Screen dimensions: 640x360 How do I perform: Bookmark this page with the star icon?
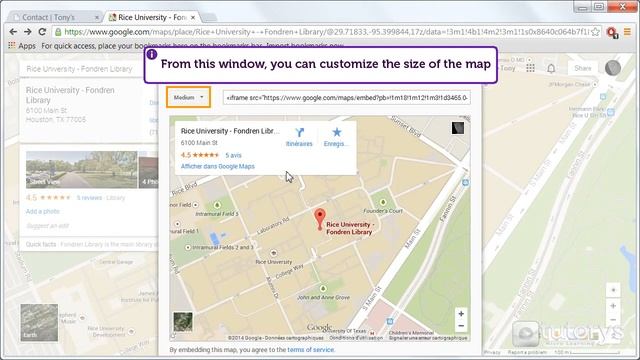596,32
